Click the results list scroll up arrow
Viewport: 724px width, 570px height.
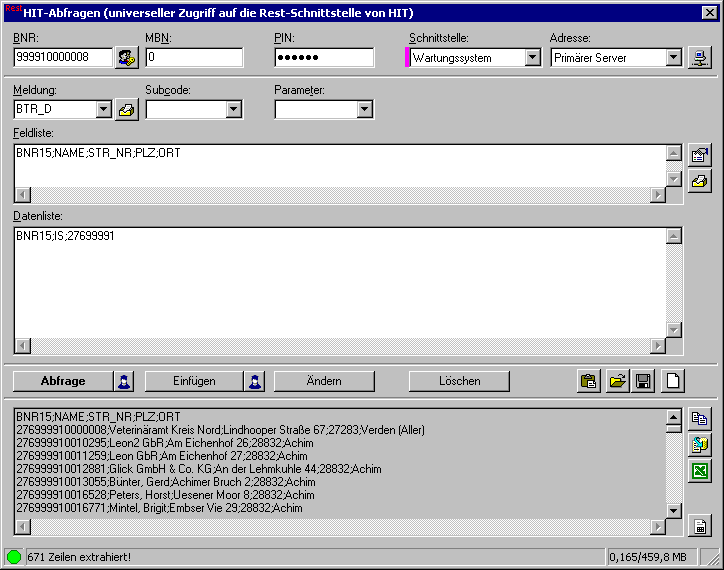pyautogui.click(x=674, y=418)
